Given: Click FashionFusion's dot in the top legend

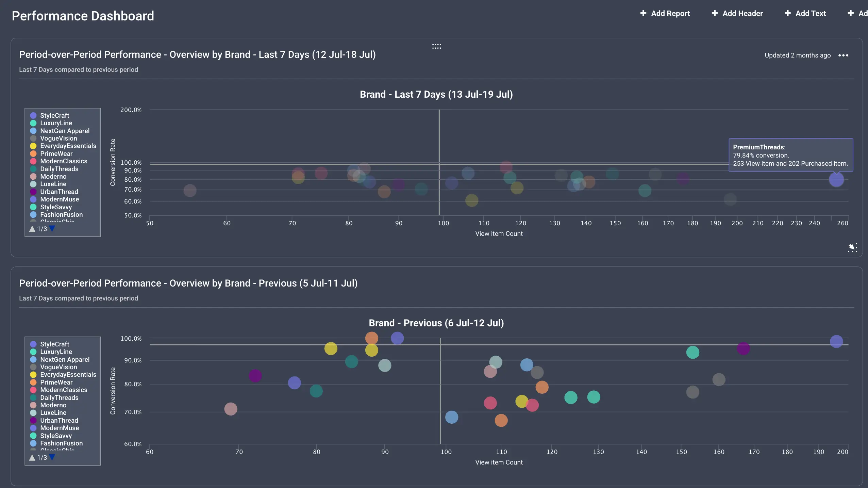Looking at the screenshot, I should 33,214.
